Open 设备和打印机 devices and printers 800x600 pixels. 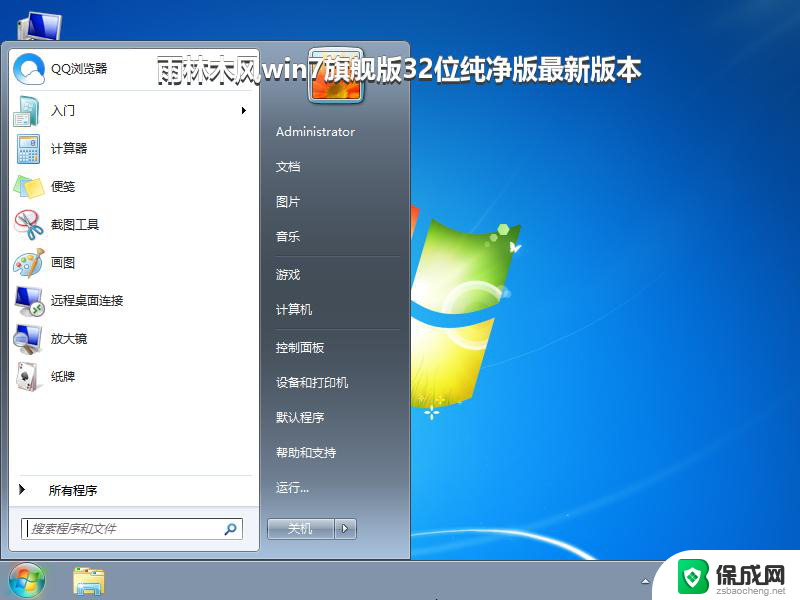click(x=312, y=383)
